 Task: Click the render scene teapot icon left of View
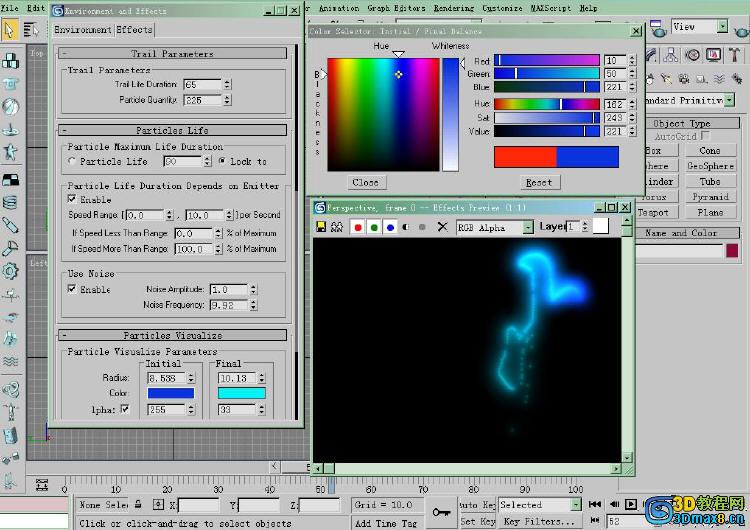point(658,29)
